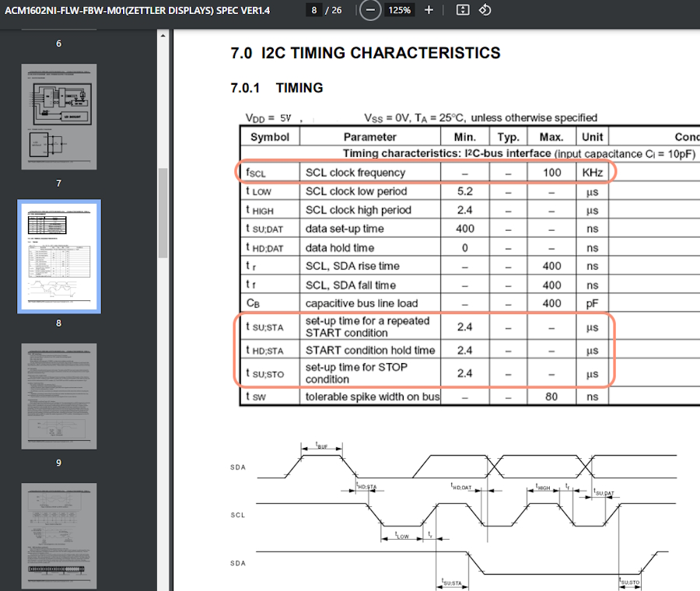Screen dimensions: 700x591
Task: Click the "t SW" symbol cell
Action: point(256,397)
